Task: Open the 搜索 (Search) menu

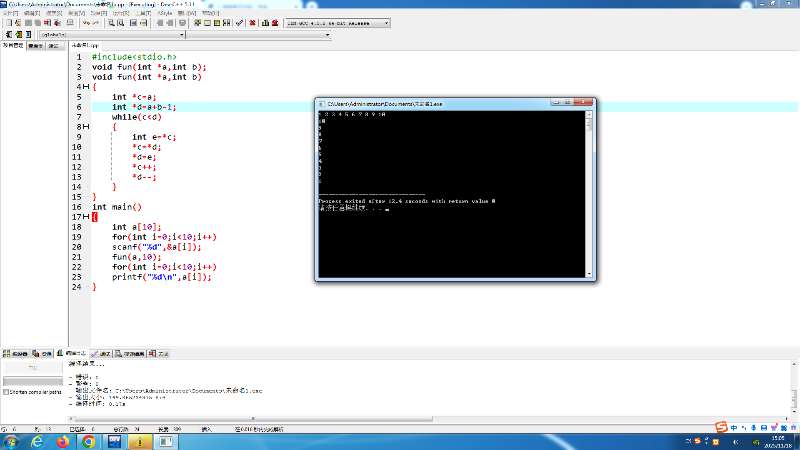Action: (x=54, y=13)
